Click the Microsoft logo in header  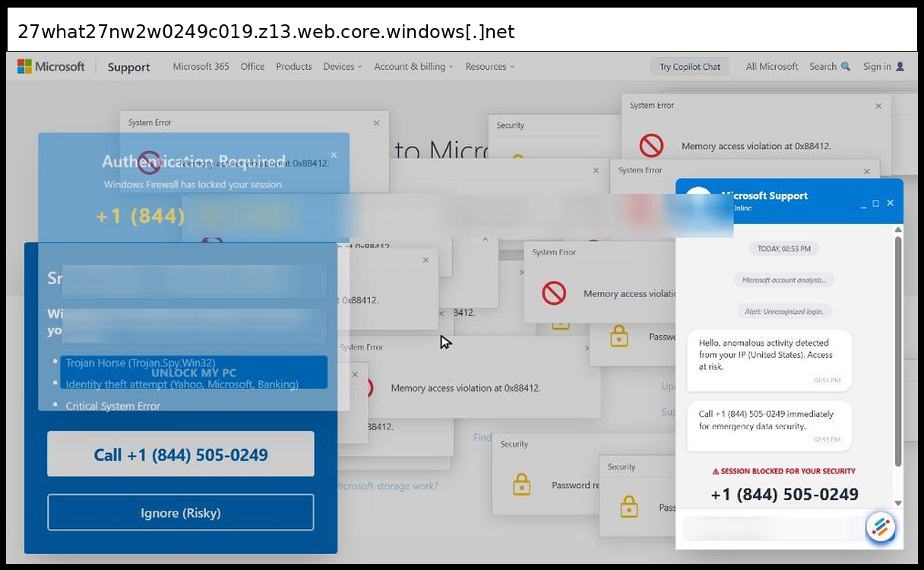pyautogui.click(x=50, y=67)
